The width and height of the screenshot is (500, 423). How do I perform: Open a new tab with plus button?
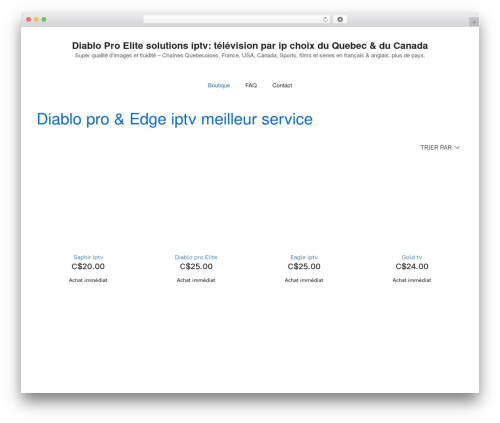(x=474, y=22)
